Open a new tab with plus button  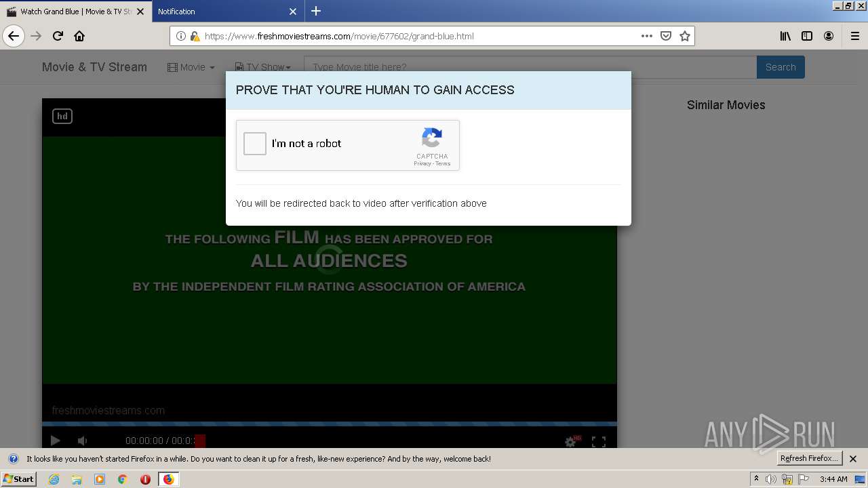coord(316,11)
